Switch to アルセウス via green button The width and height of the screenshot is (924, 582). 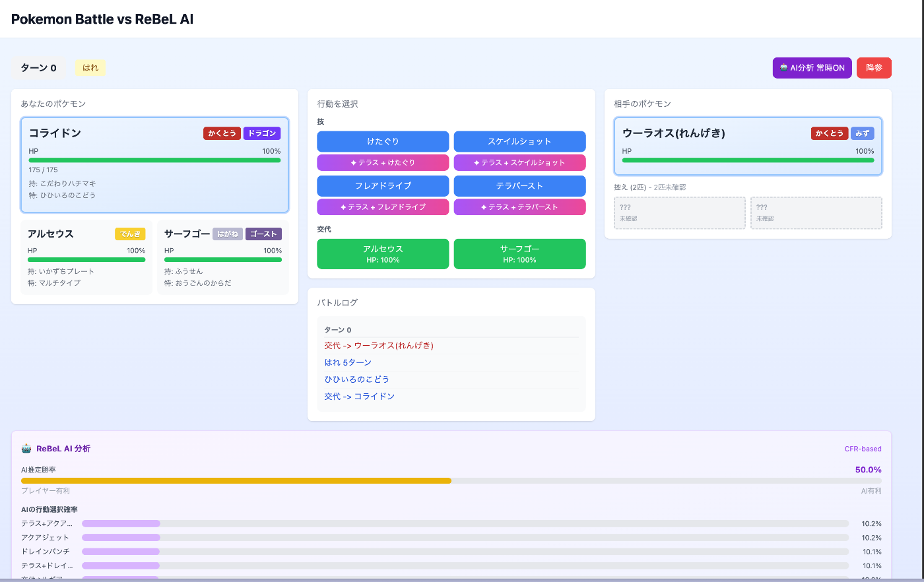pos(383,254)
